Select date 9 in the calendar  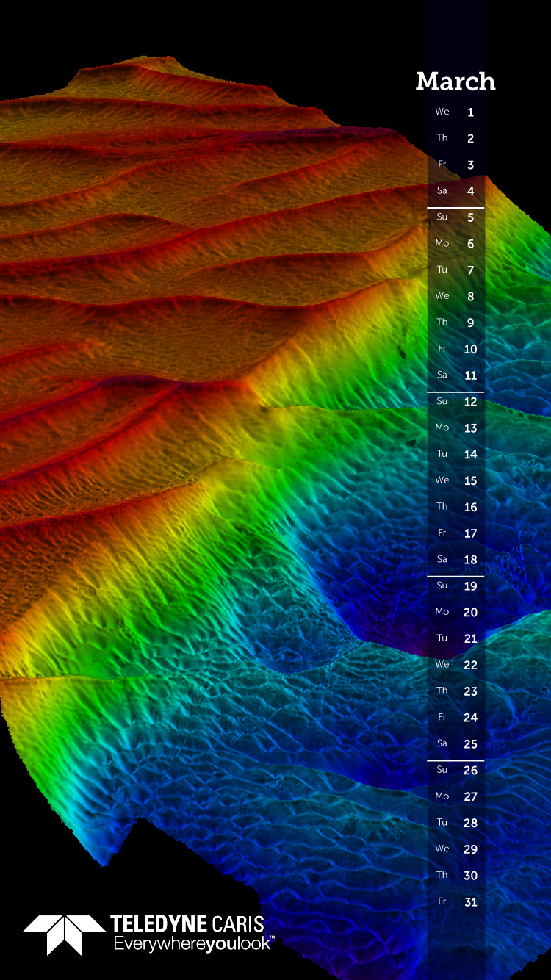pyautogui.click(x=471, y=323)
